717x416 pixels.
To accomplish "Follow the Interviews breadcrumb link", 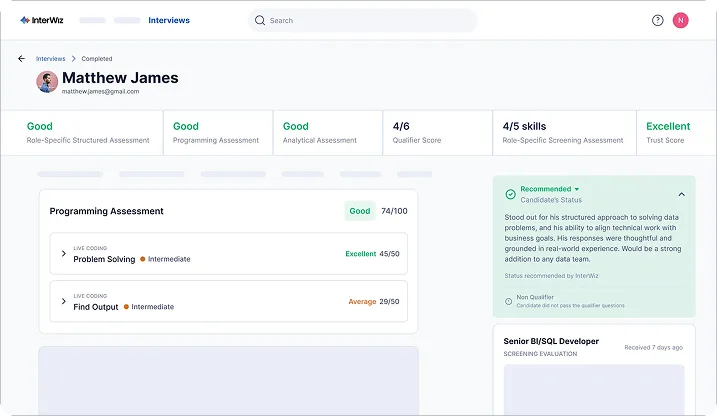I will (50, 59).
